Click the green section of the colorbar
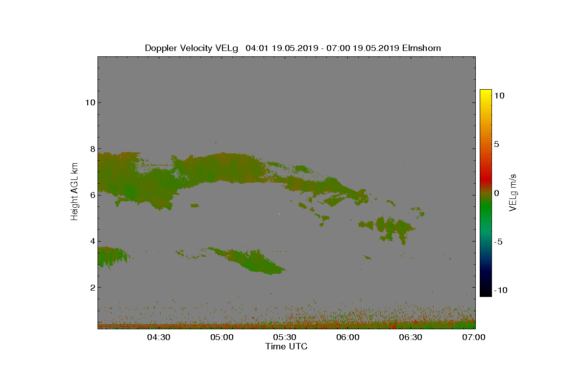The image size is (588, 392). point(486,211)
